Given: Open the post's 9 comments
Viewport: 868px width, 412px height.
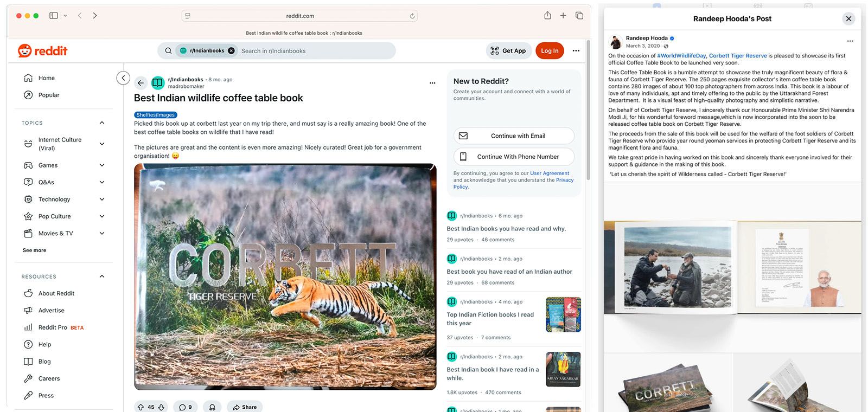Looking at the screenshot, I should click(186, 407).
